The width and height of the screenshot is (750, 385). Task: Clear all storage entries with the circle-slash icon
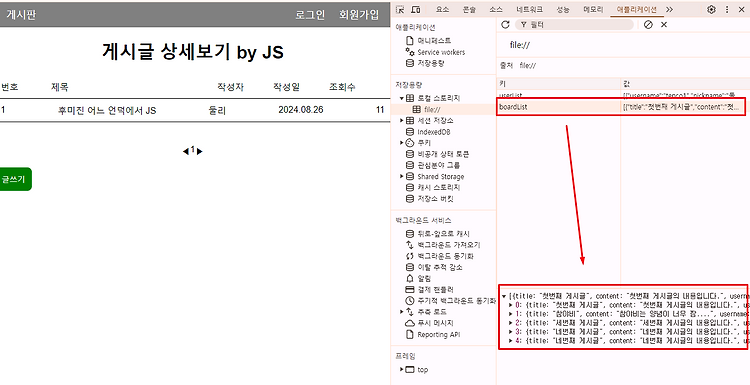[648, 25]
